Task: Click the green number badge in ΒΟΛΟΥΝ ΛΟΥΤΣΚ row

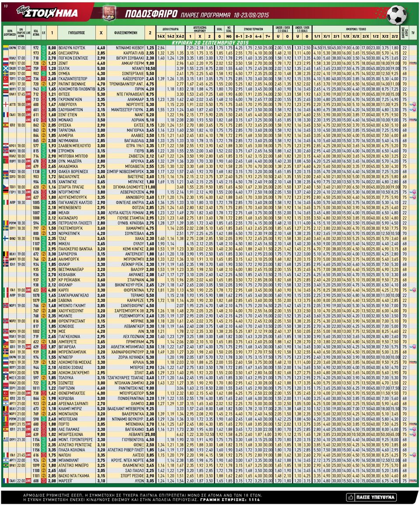Action: pos(44,48)
